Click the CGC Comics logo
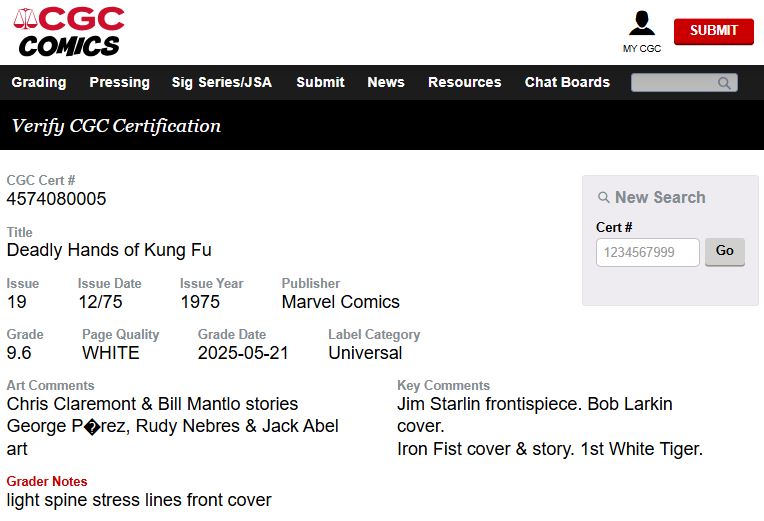 (68, 32)
